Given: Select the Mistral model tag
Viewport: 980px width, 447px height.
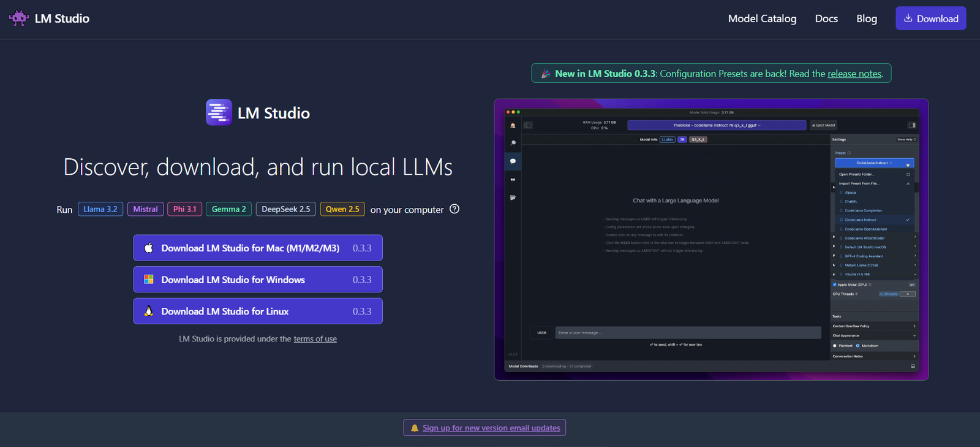Looking at the screenshot, I should click(146, 209).
